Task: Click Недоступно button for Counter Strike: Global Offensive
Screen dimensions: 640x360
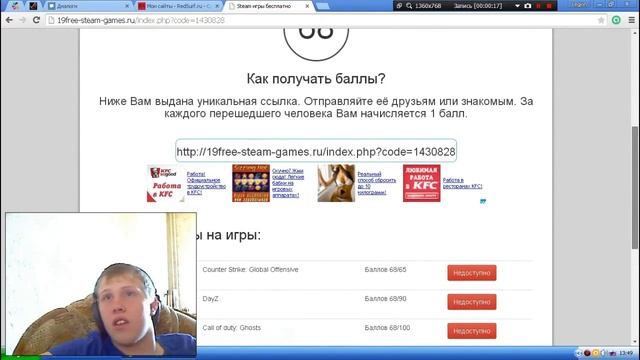Action: click(472, 273)
